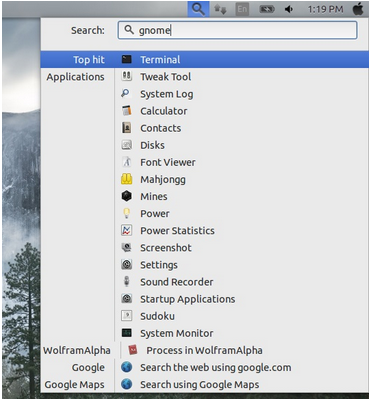Click the Tweak Tool icon
This screenshot has height=399, width=371.
coord(127,77)
